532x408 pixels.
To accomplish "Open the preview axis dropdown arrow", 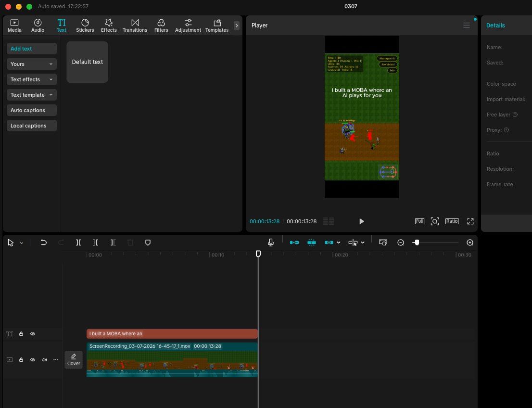I will 363,242.
